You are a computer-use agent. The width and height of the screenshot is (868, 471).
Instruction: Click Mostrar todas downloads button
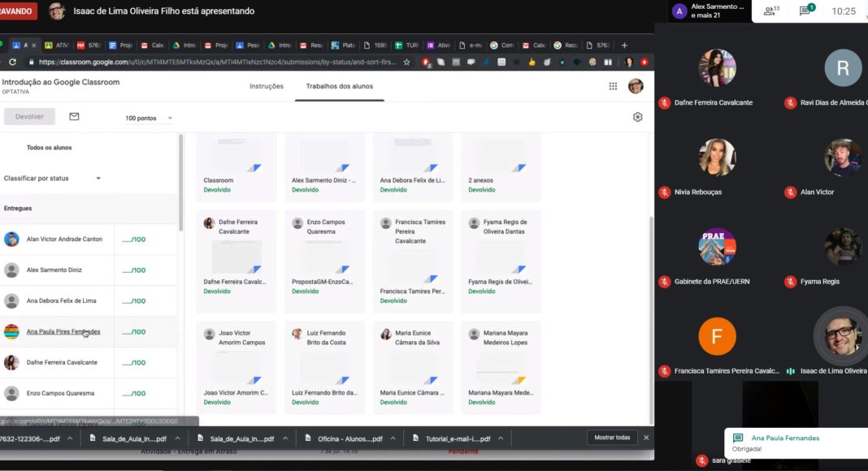[612, 438]
